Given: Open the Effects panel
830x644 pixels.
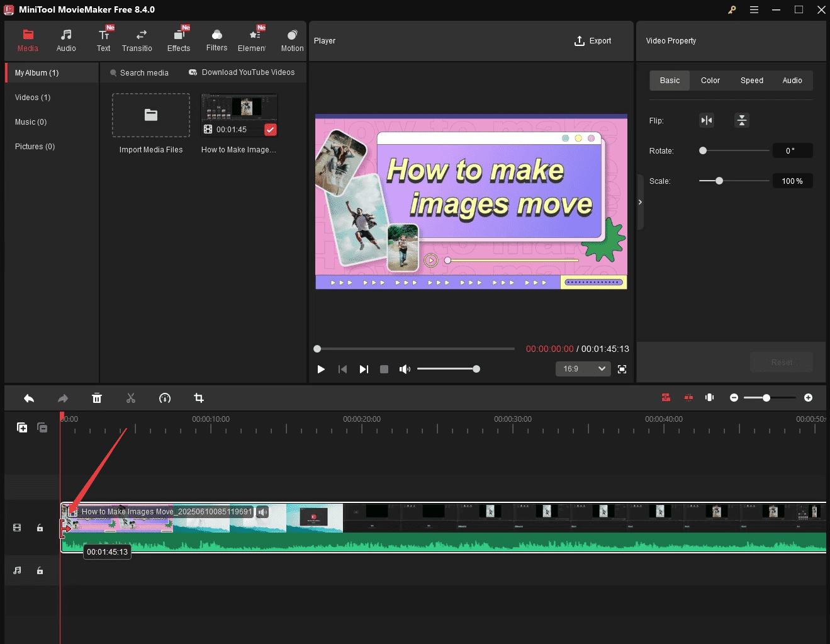Looking at the screenshot, I should coord(179,40).
